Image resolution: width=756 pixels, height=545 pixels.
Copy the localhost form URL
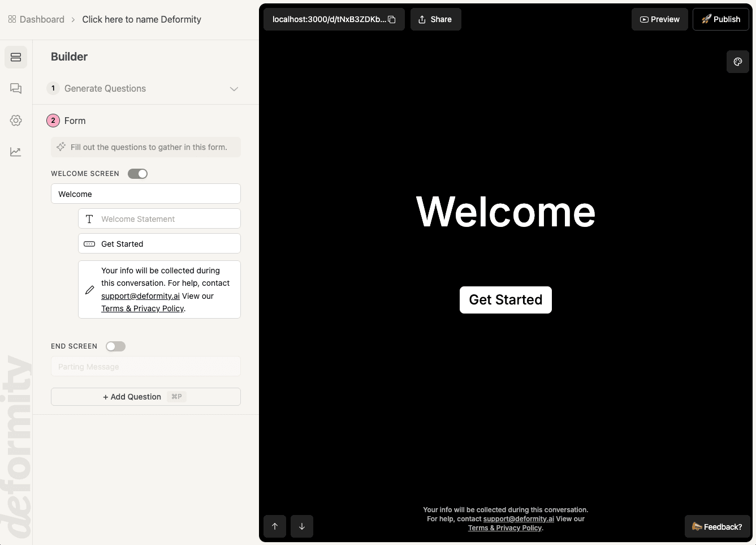point(391,19)
